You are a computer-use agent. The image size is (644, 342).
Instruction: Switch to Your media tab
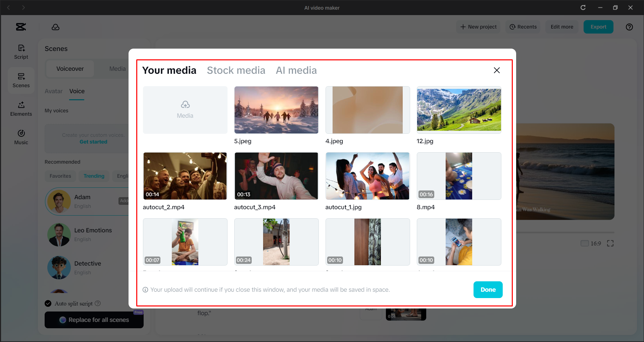169,70
